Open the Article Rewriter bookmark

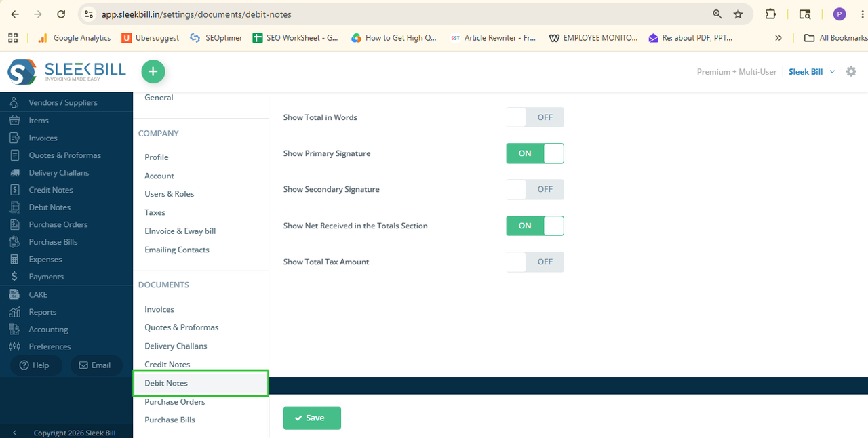point(494,38)
